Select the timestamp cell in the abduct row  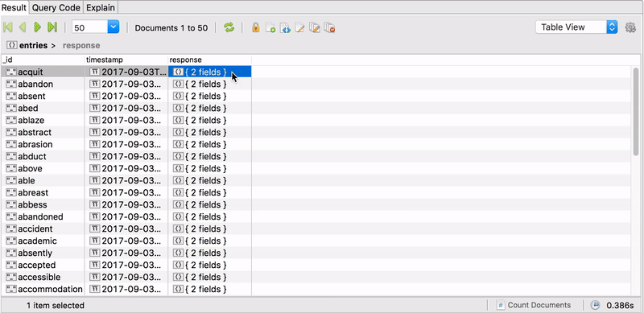(x=126, y=156)
